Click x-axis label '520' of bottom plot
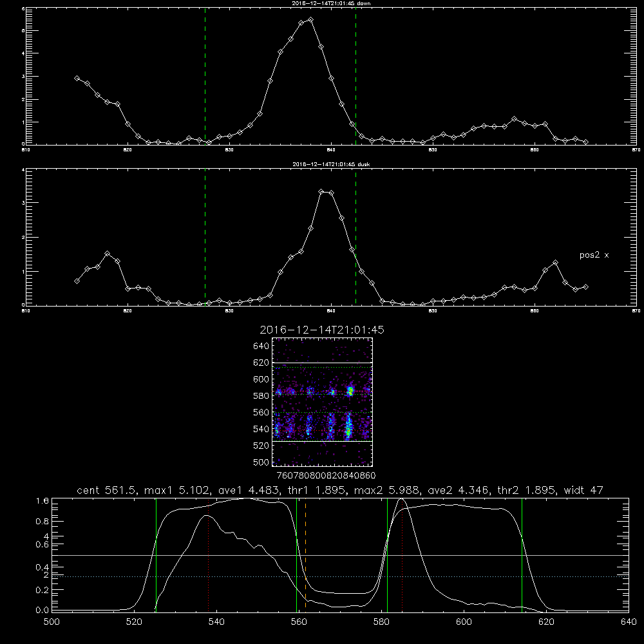The height and width of the screenshot is (644, 644). 134,622
